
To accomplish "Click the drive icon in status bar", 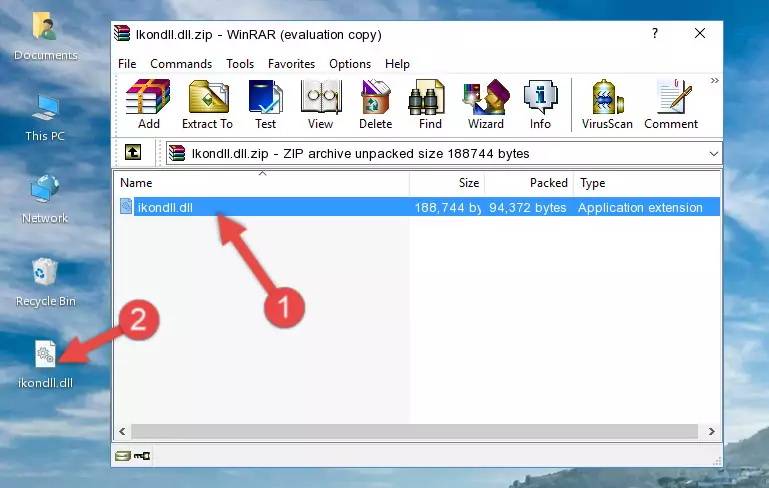I will (123, 456).
